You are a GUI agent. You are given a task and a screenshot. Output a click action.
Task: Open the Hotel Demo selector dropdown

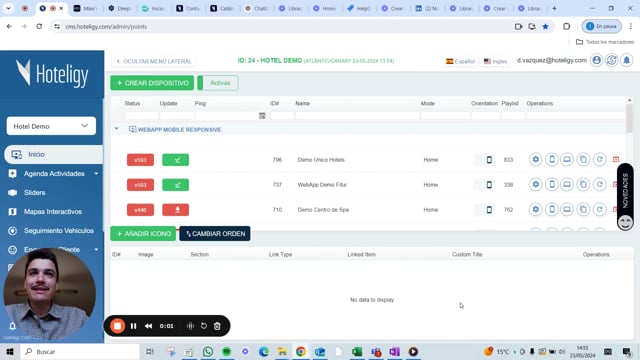(x=51, y=126)
